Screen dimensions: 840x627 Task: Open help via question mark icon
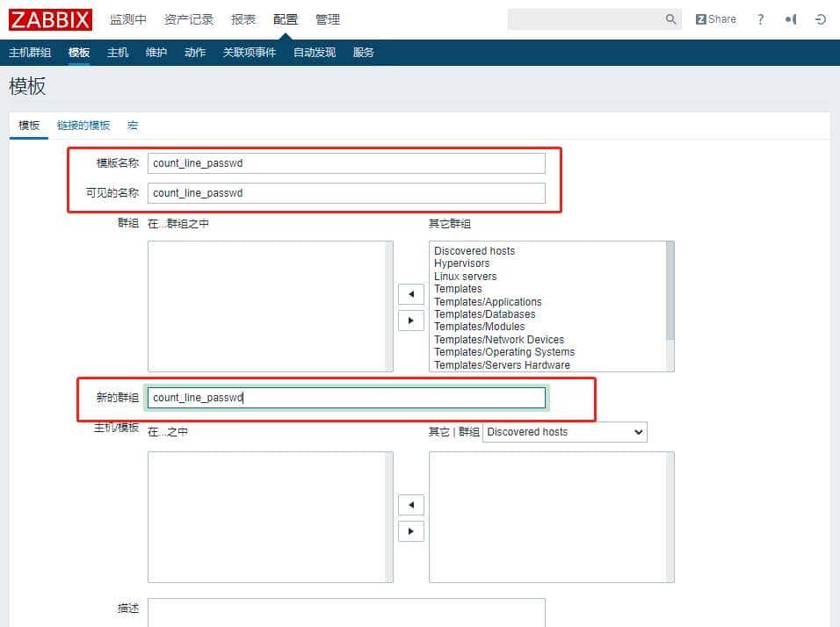tap(760, 19)
